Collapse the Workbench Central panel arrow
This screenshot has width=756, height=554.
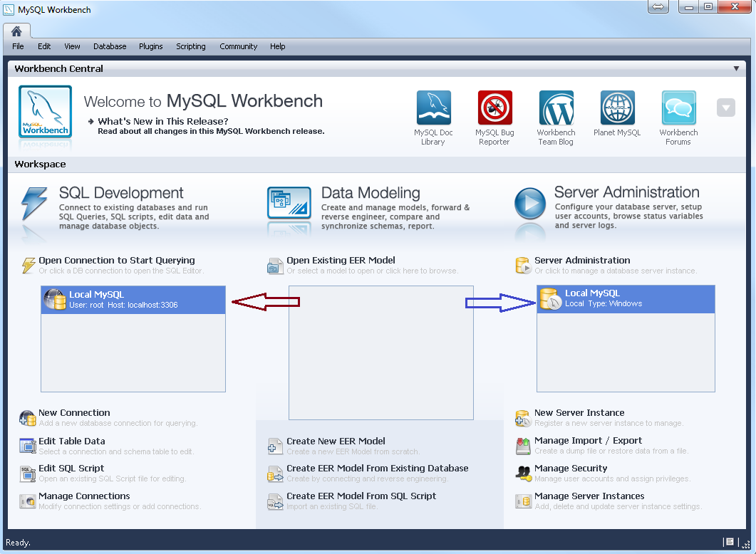click(736, 68)
